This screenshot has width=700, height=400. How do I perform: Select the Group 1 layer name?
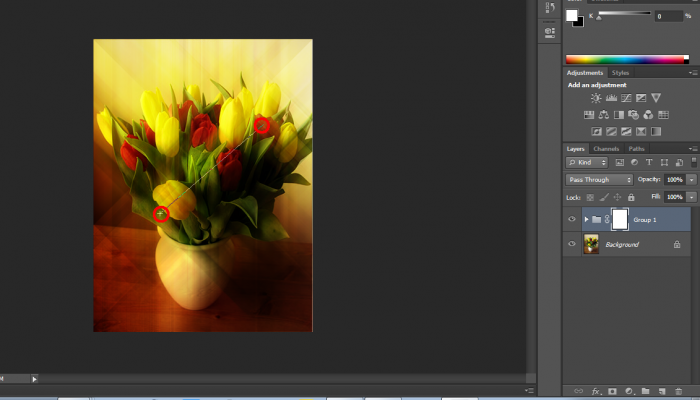[x=645, y=220]
